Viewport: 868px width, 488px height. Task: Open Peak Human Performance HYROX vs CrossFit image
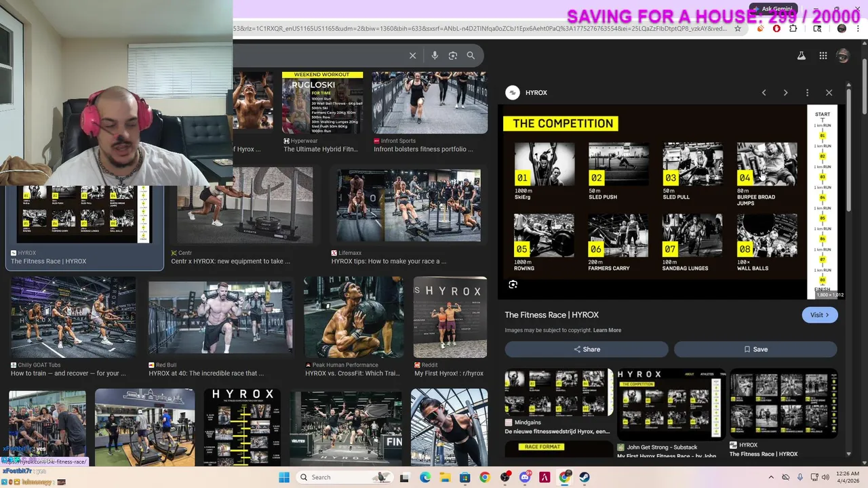pos(353,317)
